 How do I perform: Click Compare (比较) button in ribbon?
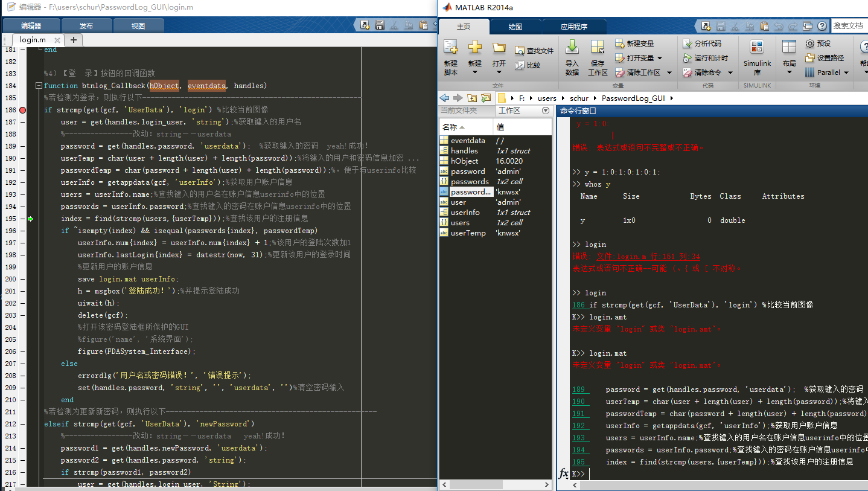(x=528, y=65)
